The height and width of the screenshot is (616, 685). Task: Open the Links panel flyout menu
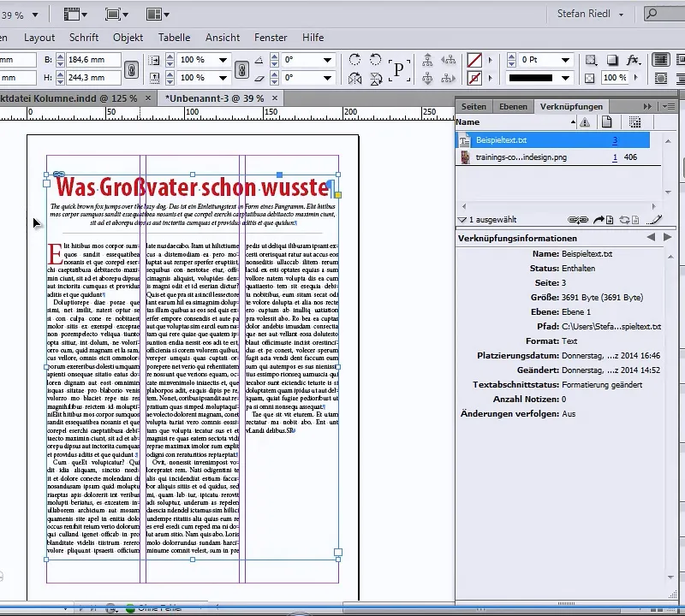[669, 107]
